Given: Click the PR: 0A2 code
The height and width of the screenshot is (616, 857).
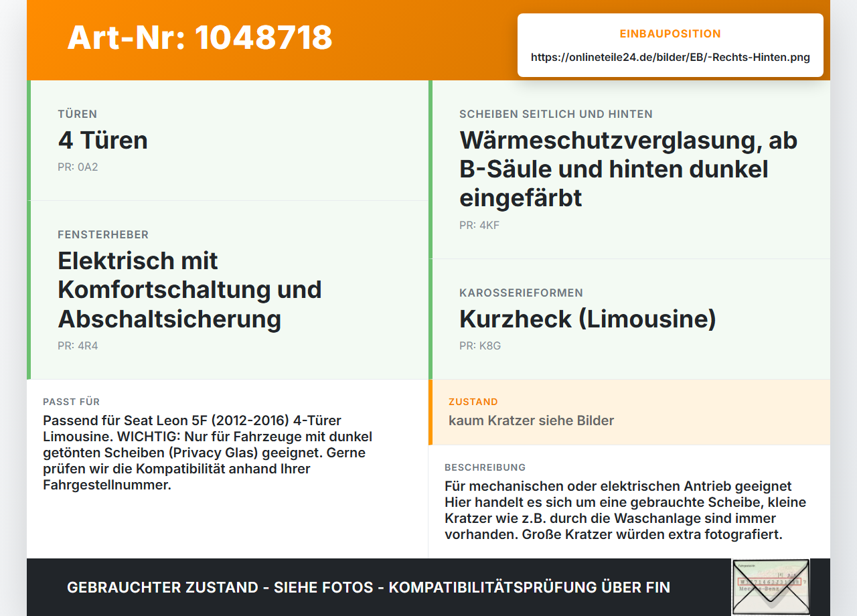Looking at the screenshot, I should pos(78,167).
